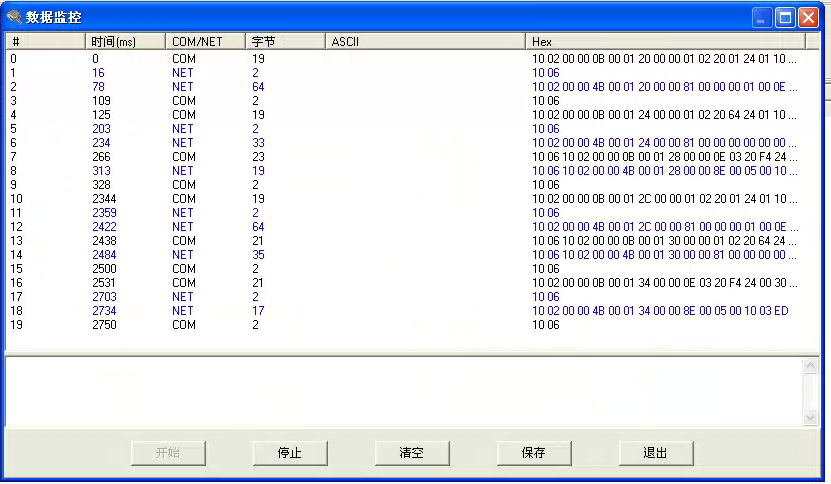Click scroll down arrow in detail pane
This screenshot has height=484, width=831.
point(811,417)
